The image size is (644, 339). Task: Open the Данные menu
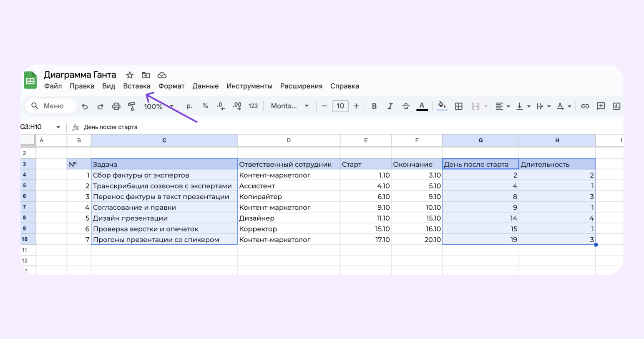click(x=205, y=86)
